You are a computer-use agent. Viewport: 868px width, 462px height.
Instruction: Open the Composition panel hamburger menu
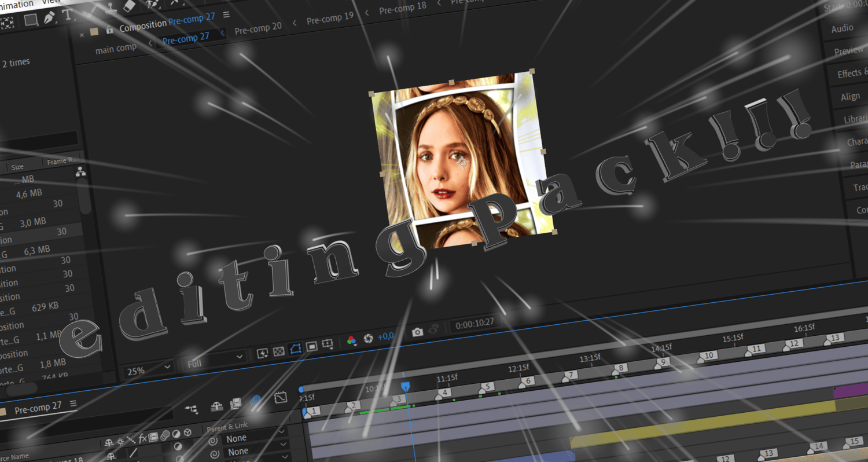[226, 14]
